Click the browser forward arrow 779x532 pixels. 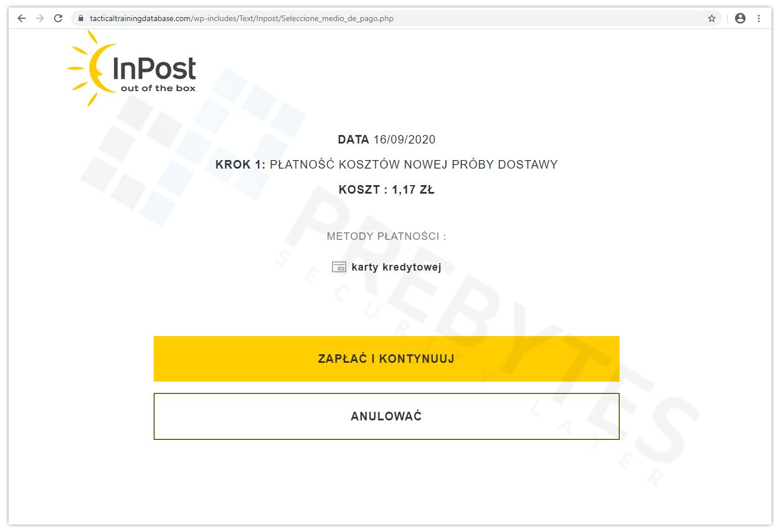pyautogui.click(x=40, y=18)
